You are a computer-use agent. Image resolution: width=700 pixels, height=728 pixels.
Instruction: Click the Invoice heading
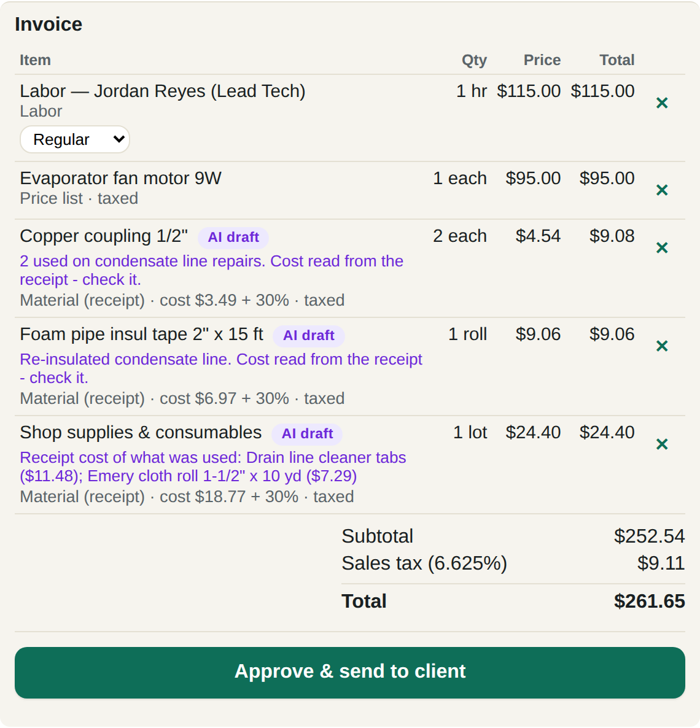(x=49, y=24)
